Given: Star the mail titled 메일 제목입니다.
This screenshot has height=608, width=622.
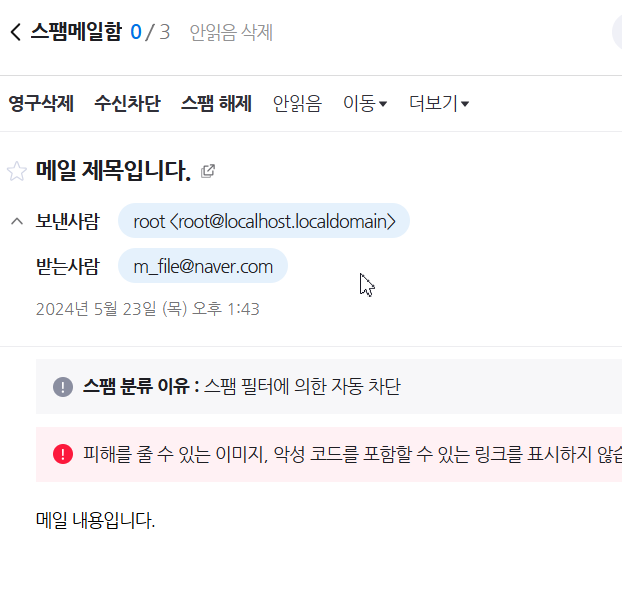Looking at the screenshot, I should click(17, 171).
